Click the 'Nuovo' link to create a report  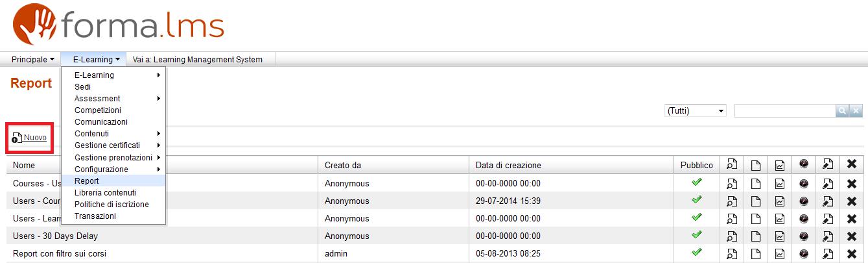34,138
